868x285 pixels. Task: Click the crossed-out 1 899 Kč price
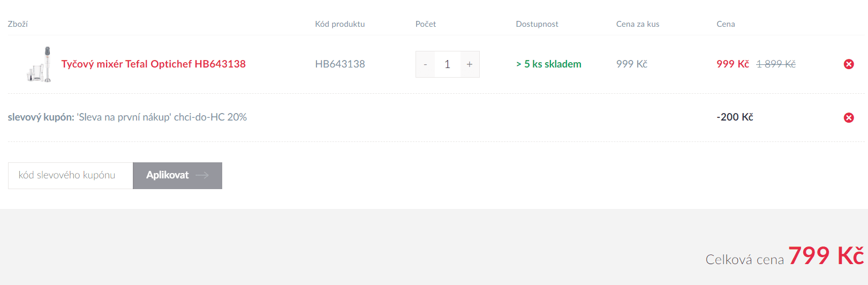(x=776, y=64)
